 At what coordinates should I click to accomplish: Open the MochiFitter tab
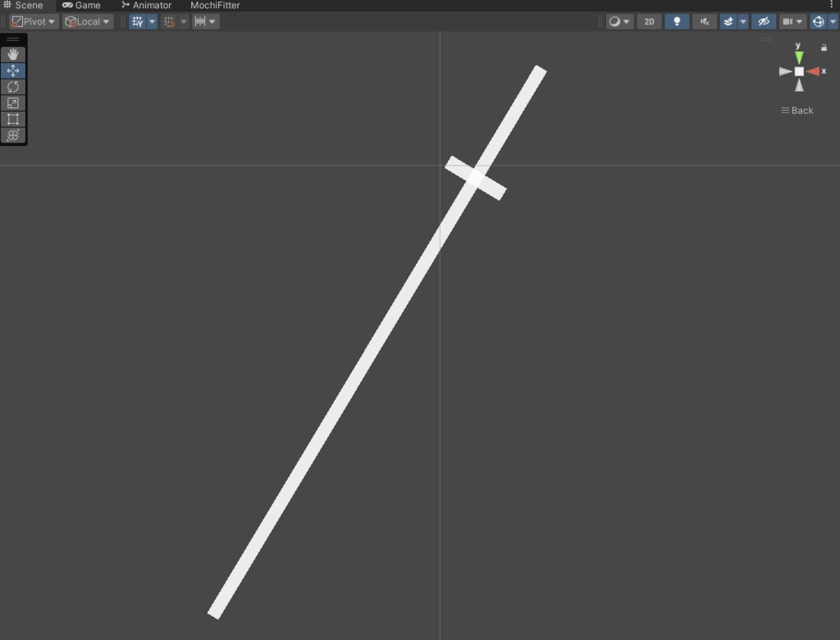(215, 6)
